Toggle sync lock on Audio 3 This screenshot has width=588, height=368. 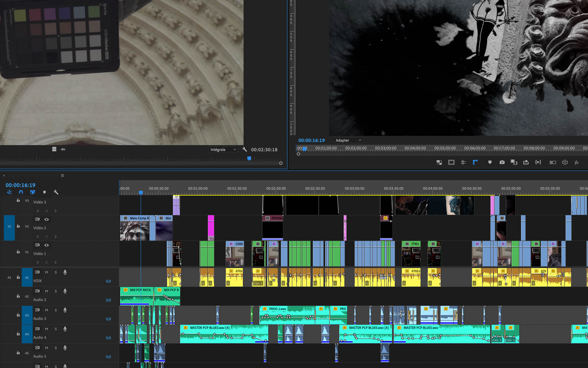click(x=37, y=310)
